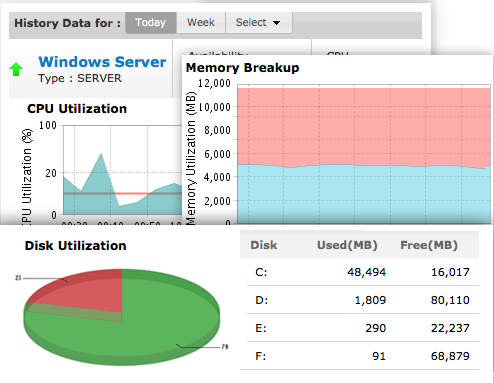The image size is (494, 383).
Task: Click the used value 290
Action: click(x=376, y=328)
